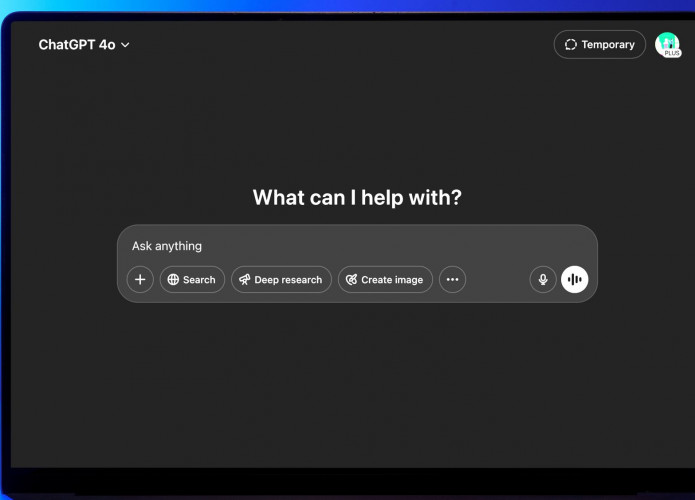Click the plus attach files button
The width and height of the screenshot is (695, 500).
pos(140,279)
